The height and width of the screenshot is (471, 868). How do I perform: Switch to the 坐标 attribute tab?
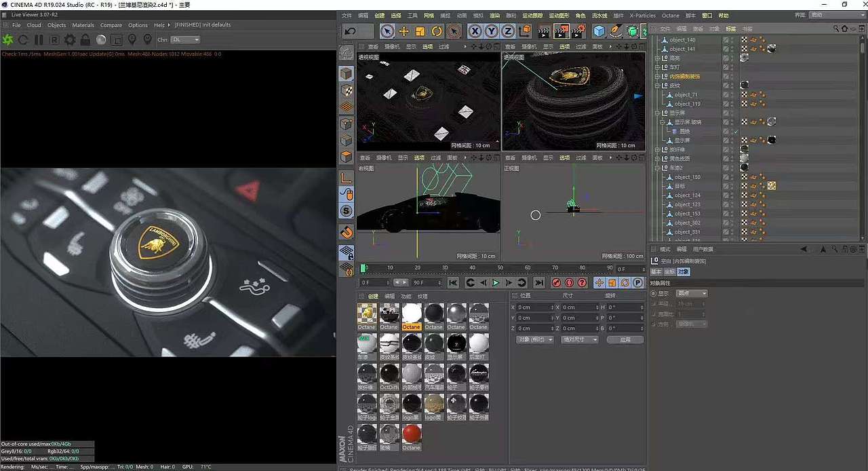pos(669,271)
